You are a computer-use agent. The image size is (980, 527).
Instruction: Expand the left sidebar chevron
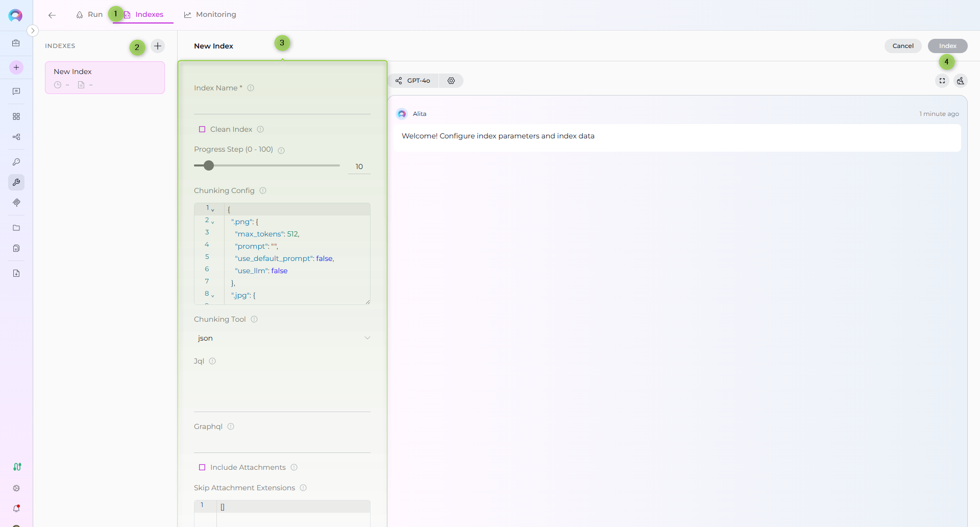[33, 31]
